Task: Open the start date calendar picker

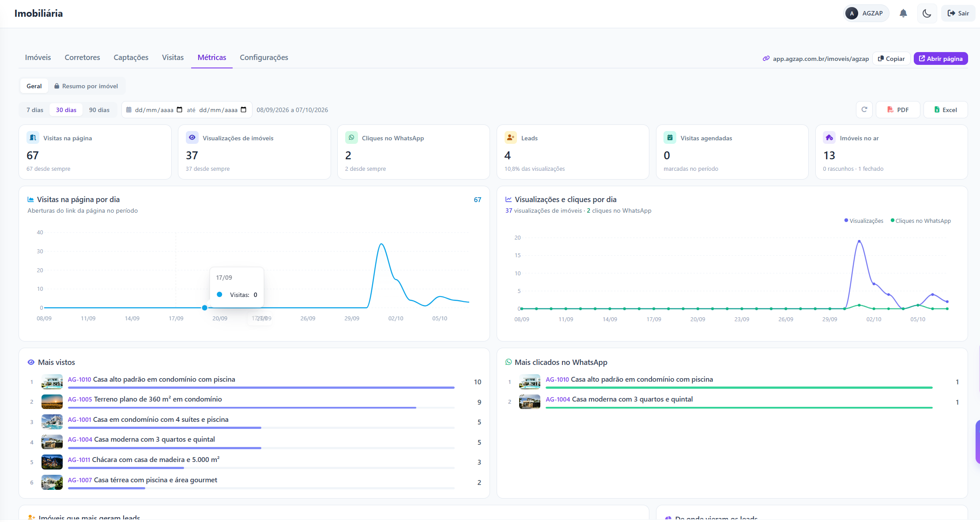Action: (180, 110)
